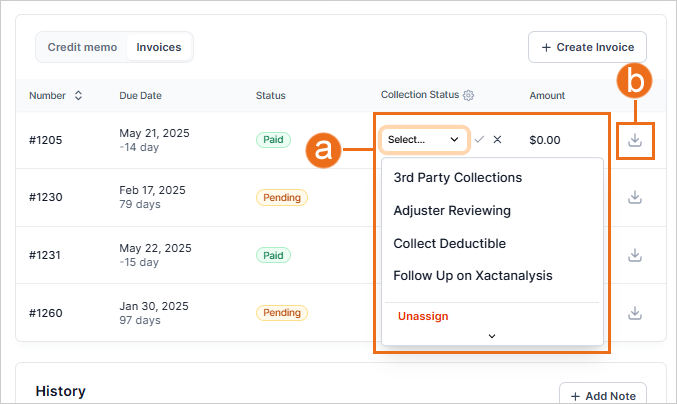
Task: Download invoice #1230
Action: pos(634,198)
